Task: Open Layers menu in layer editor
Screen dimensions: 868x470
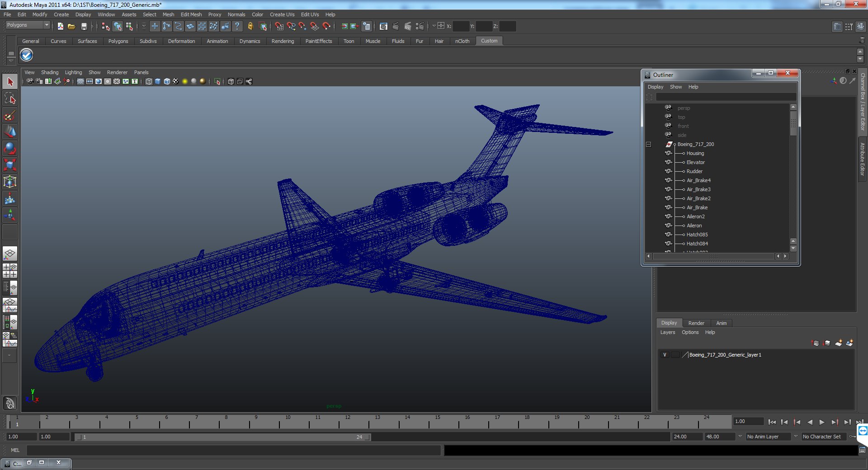Action: 668,332
